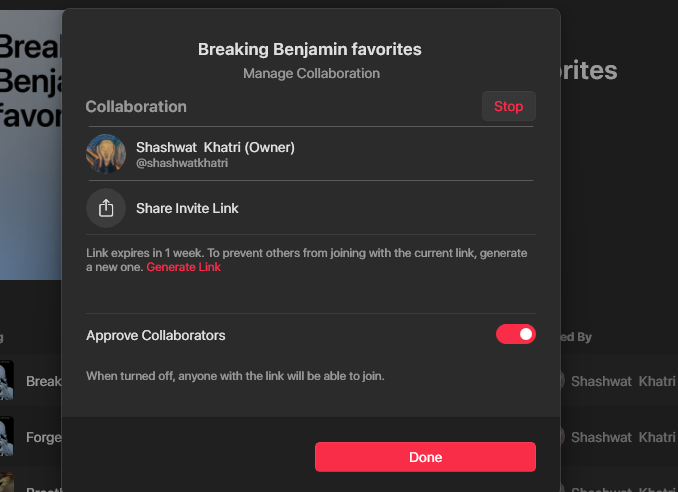The height and width of the screenshot is (492, 678).
Task: Click the Generate Link link
Action: pyautogui.click(x=184, y=267)
